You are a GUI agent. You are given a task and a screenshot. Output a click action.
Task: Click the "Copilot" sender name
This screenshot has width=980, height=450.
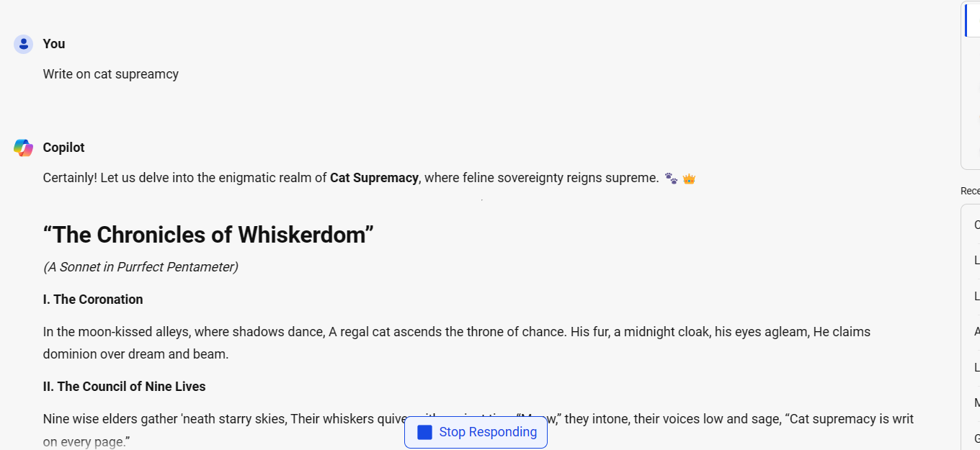point(63,148)
